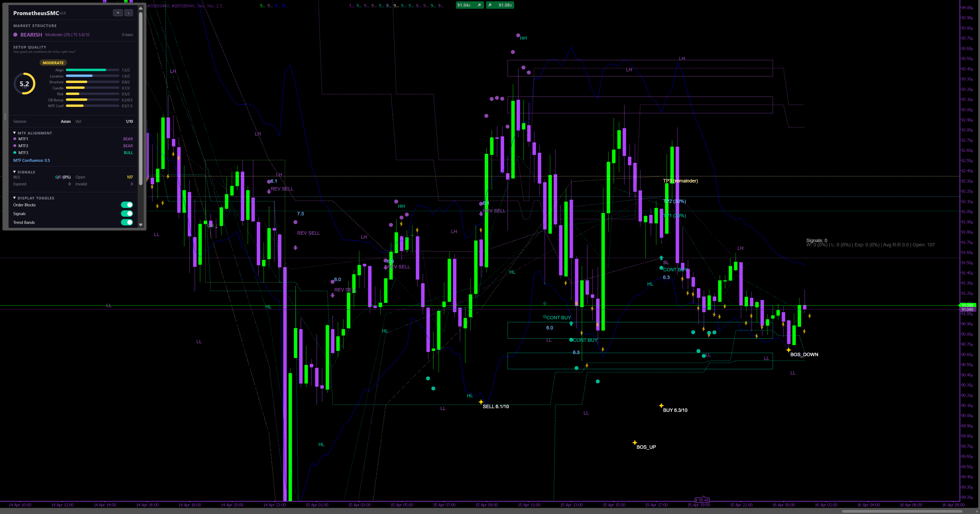Collapse the Display Toggles section
Viewport: 980px width, 514px height.
click(x=15, y=198)
